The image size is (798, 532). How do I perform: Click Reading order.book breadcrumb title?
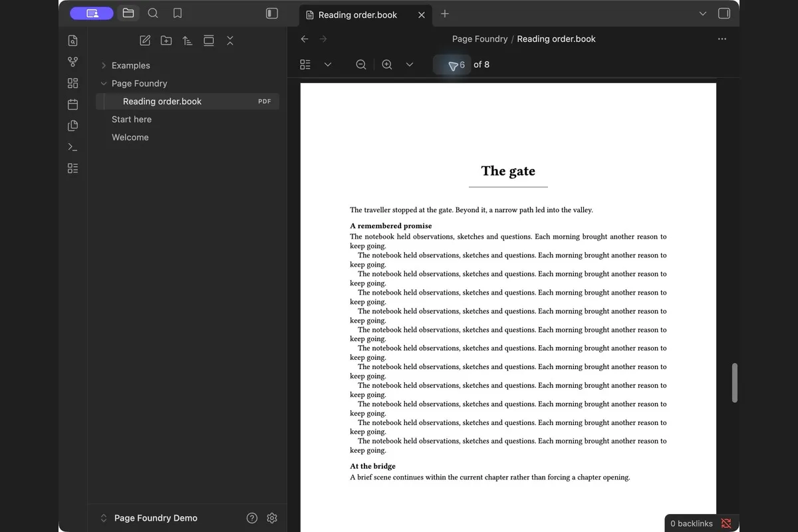[556, 39]
